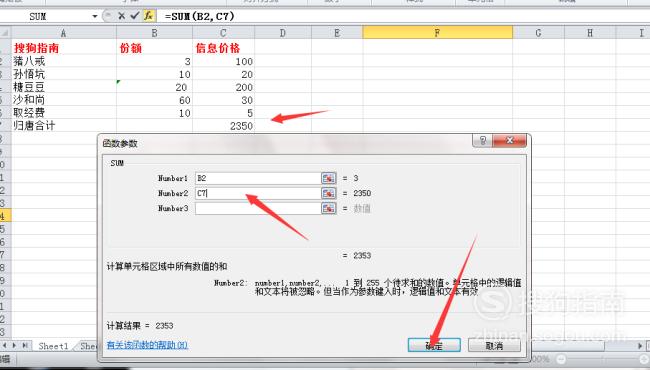
Task: Click cell C7 showing 2350
Action: click(x=223, y=126)
